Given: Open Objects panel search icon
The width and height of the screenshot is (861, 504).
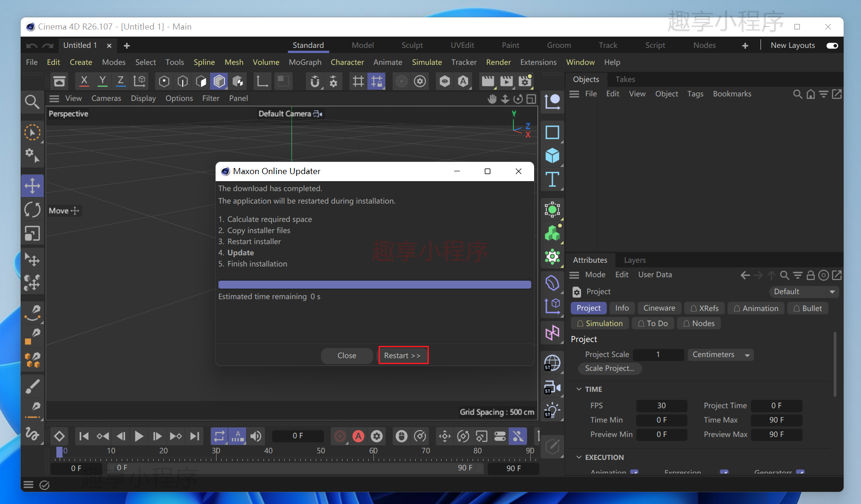Looking at the screenshot, I should point(797,94).
